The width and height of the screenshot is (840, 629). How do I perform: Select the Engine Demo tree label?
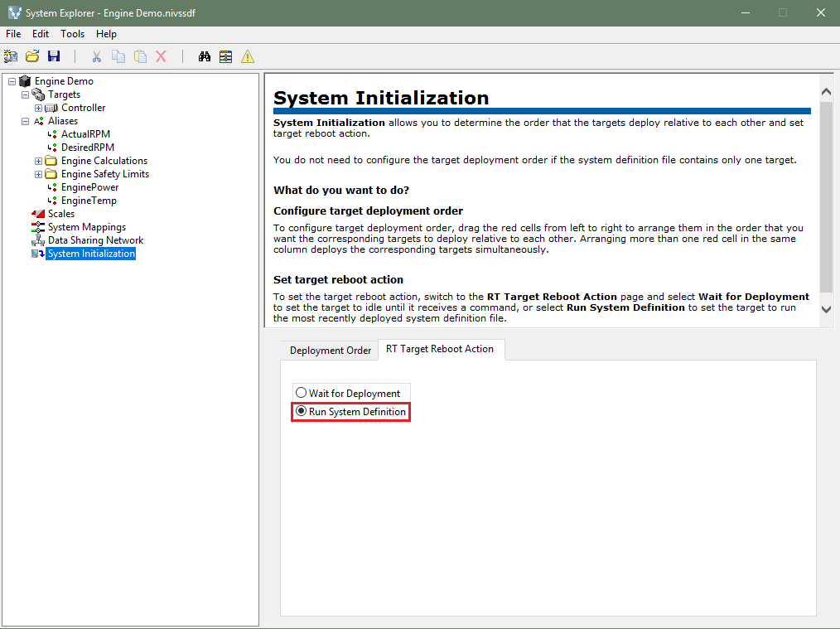64,81
